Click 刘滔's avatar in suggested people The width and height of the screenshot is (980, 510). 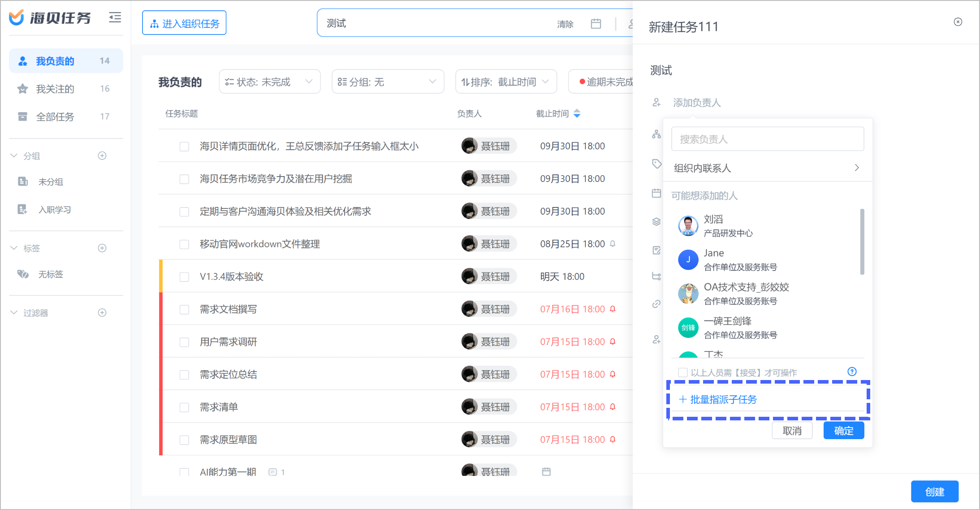click(x=688, y=225)
